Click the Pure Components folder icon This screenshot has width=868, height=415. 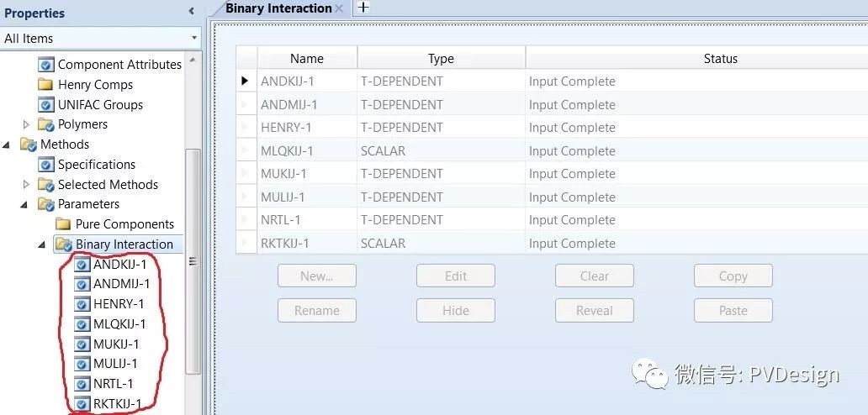(64, 224)
